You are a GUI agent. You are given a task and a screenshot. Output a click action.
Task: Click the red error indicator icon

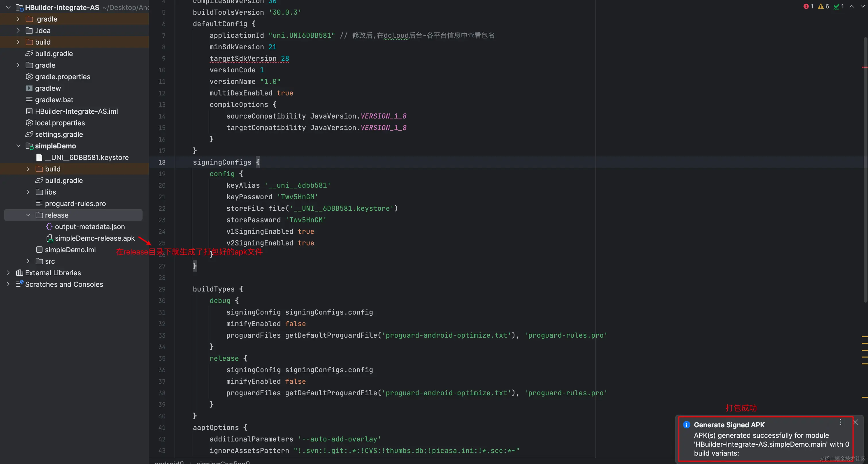pos(806,6)
